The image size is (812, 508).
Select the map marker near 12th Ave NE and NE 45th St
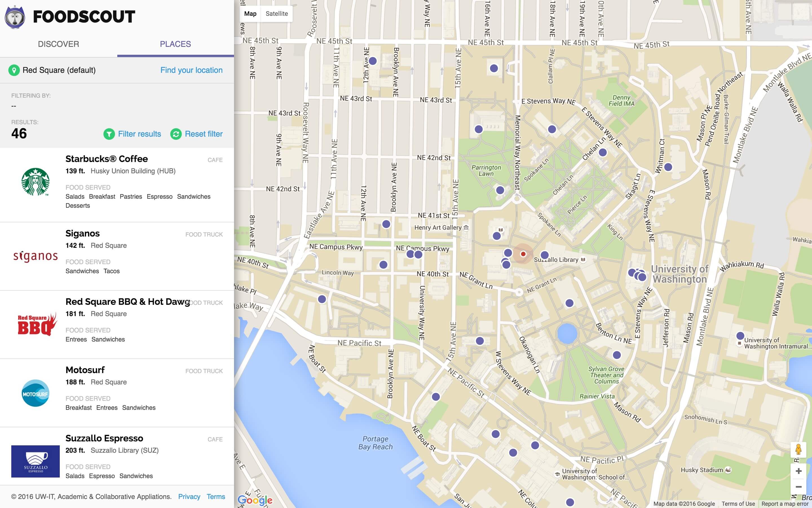[372, 61]
